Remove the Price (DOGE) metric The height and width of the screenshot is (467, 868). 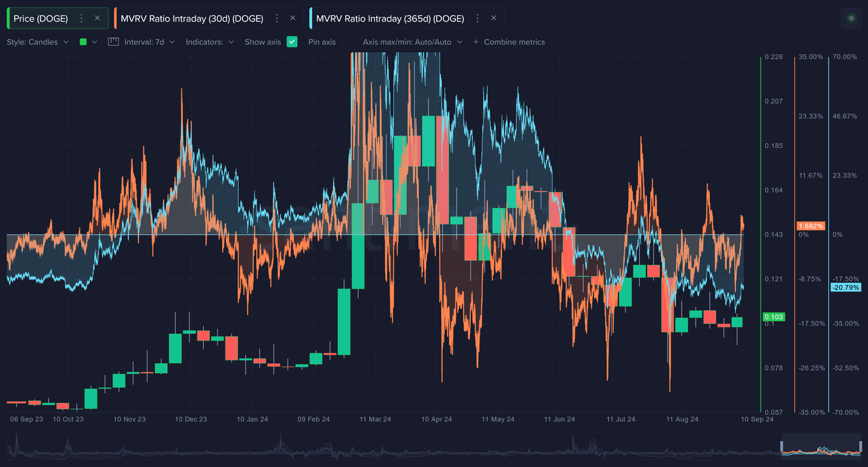(x=97, y=18)
